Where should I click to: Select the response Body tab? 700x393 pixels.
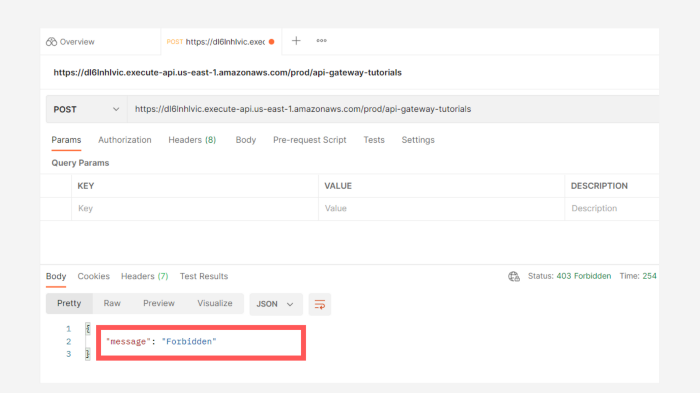tap(56, 276)
